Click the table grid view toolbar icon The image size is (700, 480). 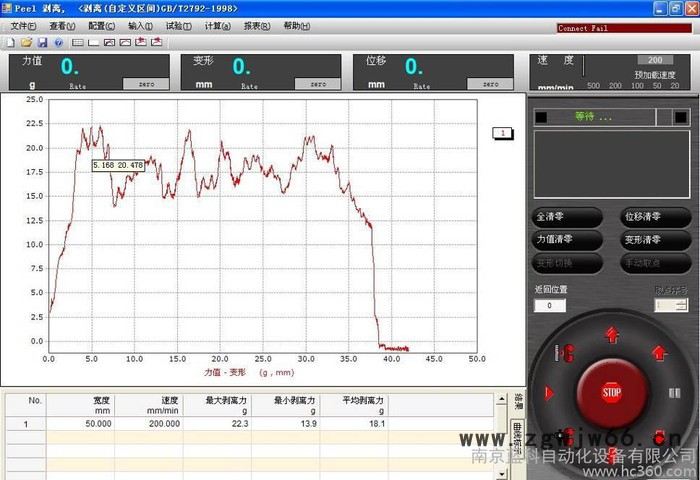pyautogui.click(x=77, y=43)
